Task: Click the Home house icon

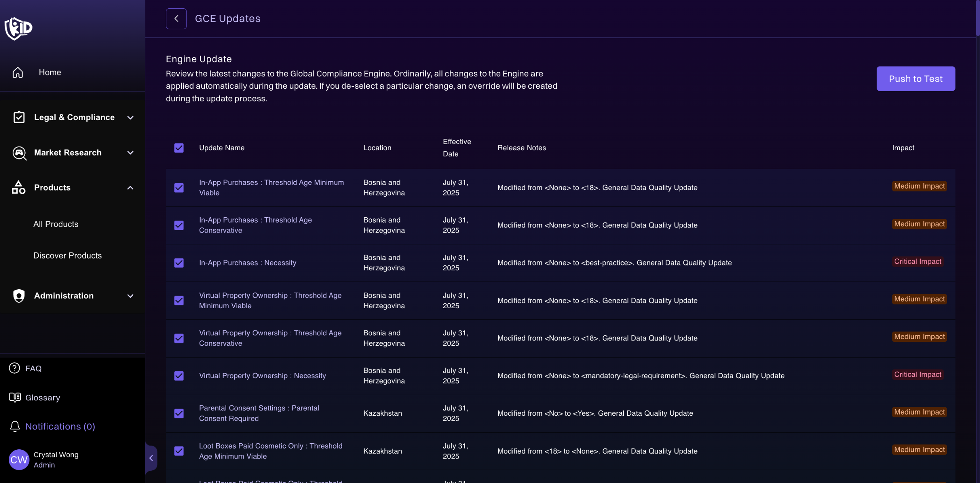Action: 18,72
